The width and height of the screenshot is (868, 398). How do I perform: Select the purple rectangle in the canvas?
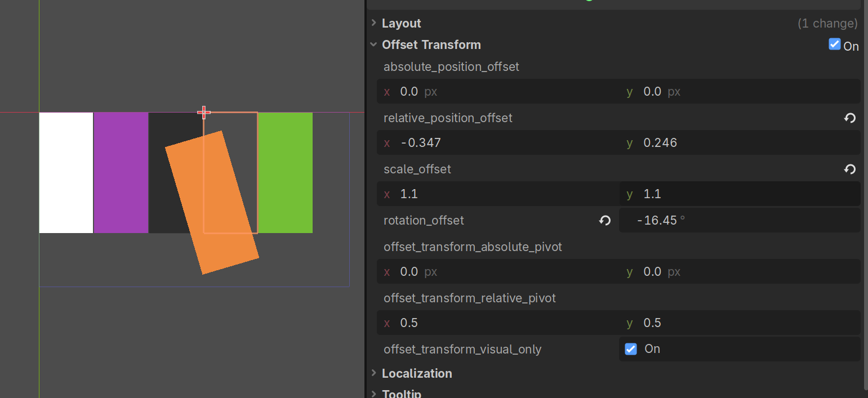pyautogui.click(x=121, y=173)
